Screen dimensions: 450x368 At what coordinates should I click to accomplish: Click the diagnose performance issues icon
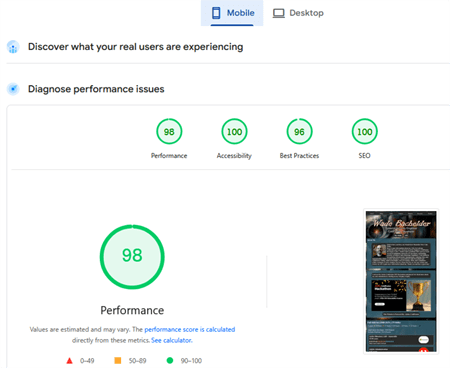[13, 89]
